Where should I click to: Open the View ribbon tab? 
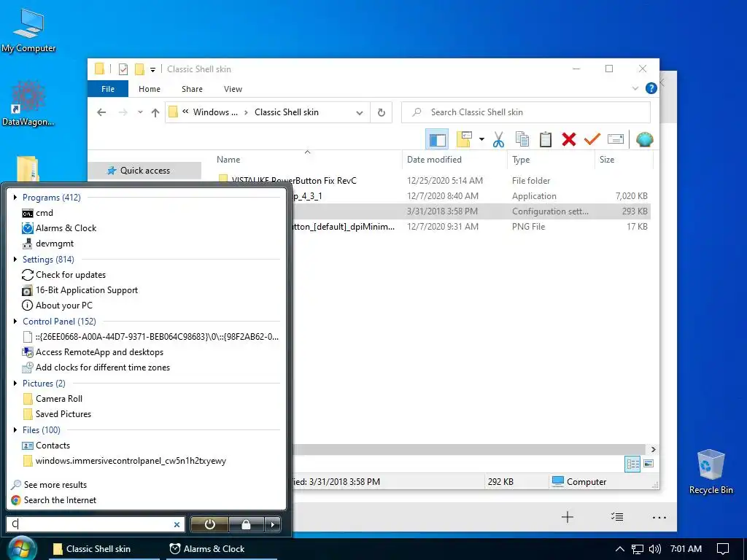[x=233, y=89]
